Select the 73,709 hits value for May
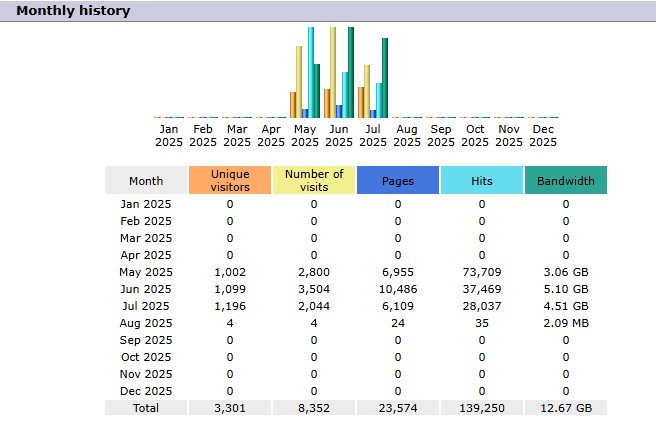Viewport: 656px width, 432px height. (482, 272)
